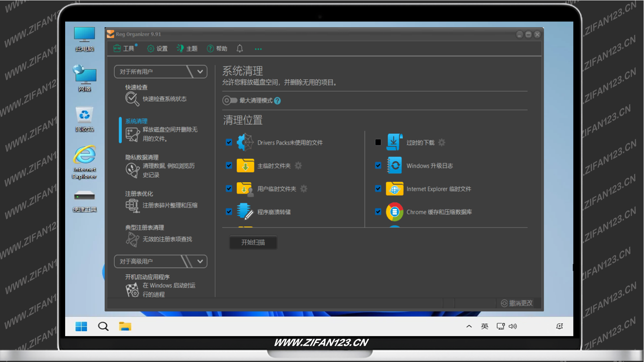Open File Explorer from taskbar

pos(125,326)
